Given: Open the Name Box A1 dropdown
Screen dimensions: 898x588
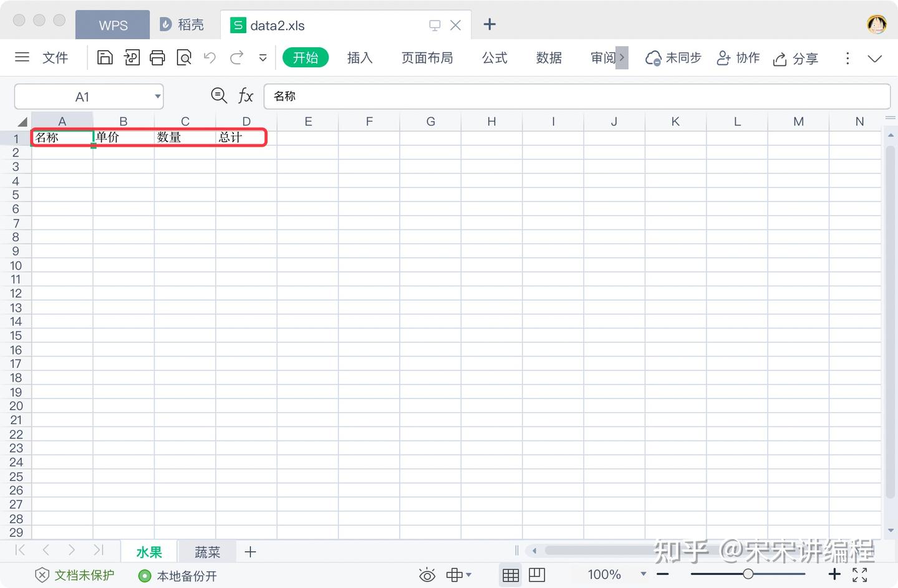Looking at the screenshot, I should tap(157, 97).
